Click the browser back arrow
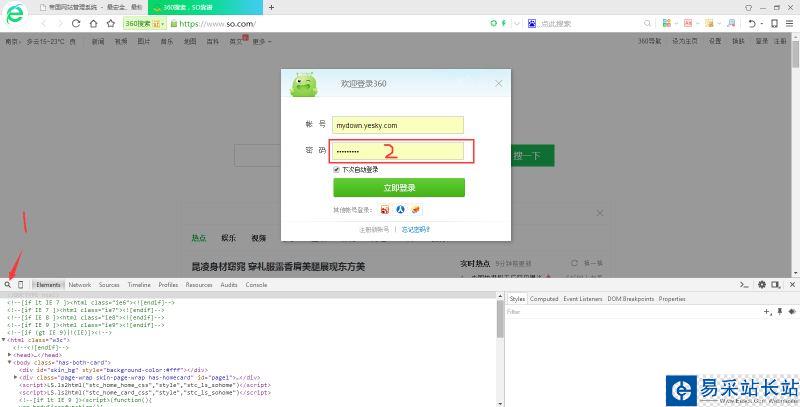The height and width of the screenshot is (407, 800). 43,23
